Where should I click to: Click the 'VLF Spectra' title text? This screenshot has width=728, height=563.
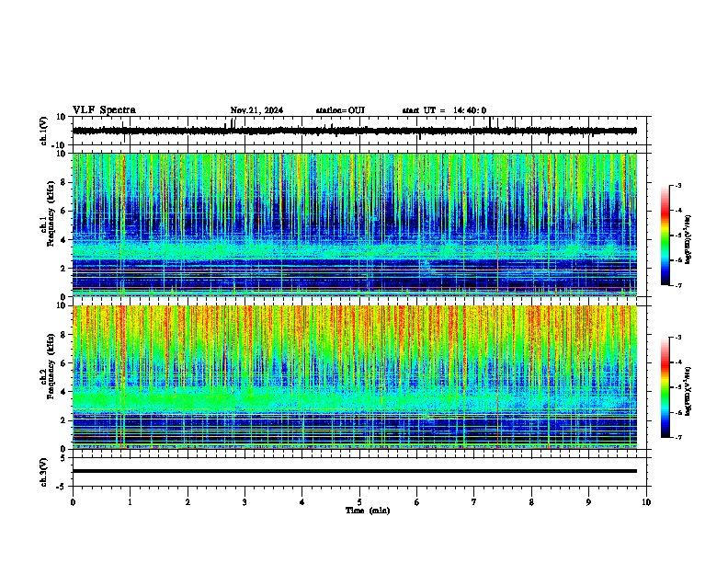pos(104,110)
